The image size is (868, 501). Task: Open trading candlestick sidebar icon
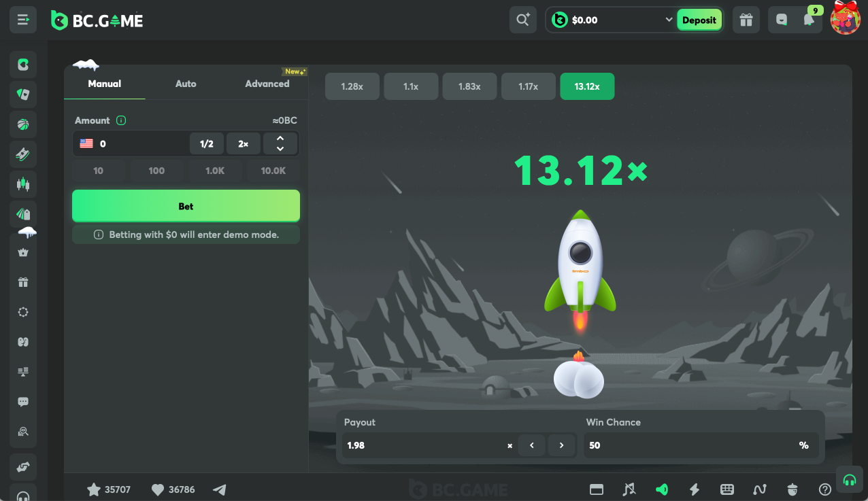point(23,184)
